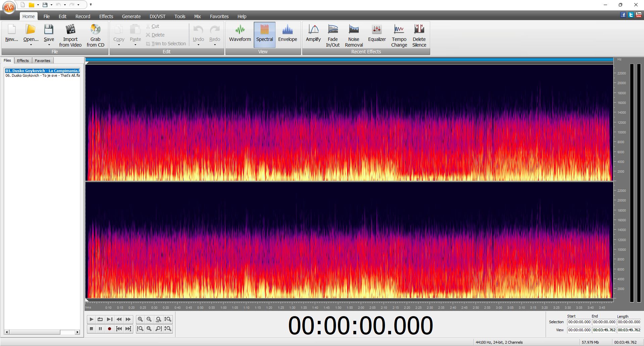644x346 pixels.
Task: Click the zoom full view icon
Action: coord(149,329)
